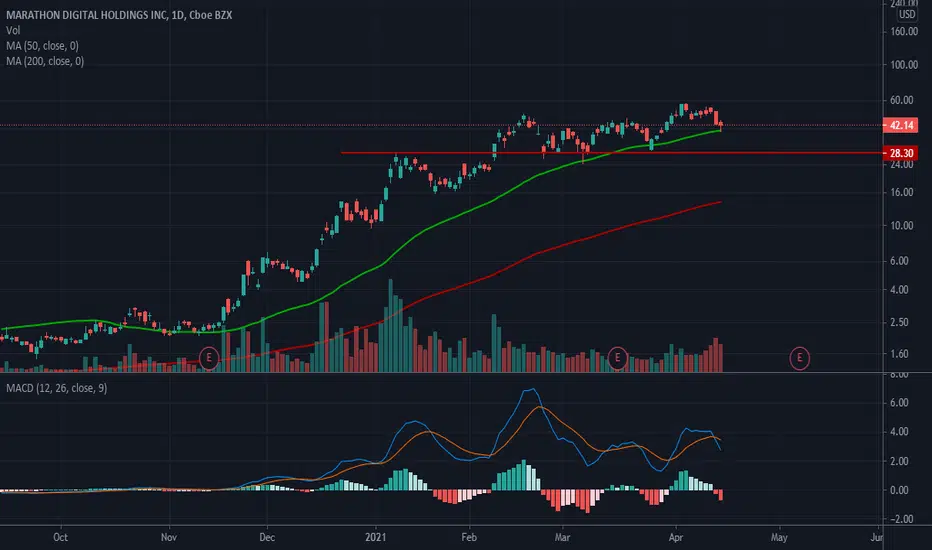Click the USD currency label
The width and height of the screenshot is (932, 550).
point(907,14)
